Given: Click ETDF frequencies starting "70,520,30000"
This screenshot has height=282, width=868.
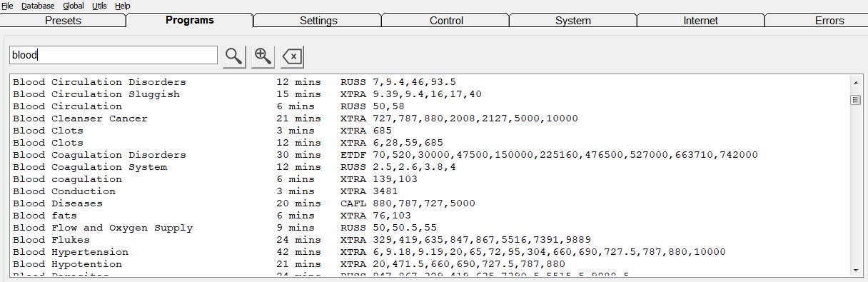Looking at the screenshot, I should 565,155.
